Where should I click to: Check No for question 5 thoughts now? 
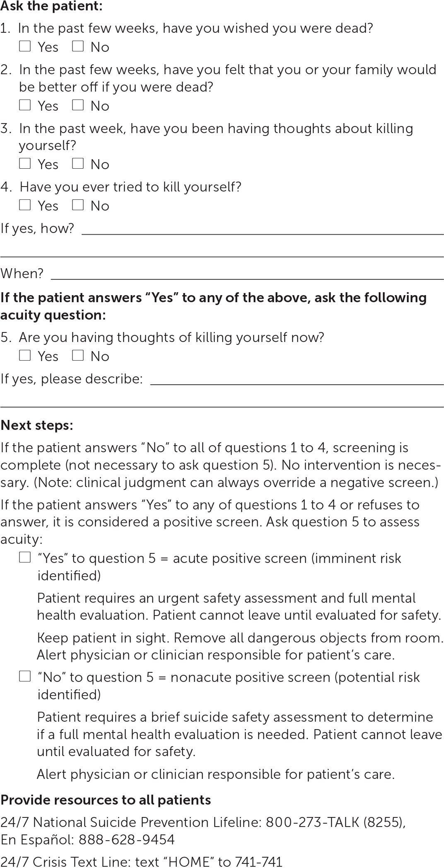(78, 355)
